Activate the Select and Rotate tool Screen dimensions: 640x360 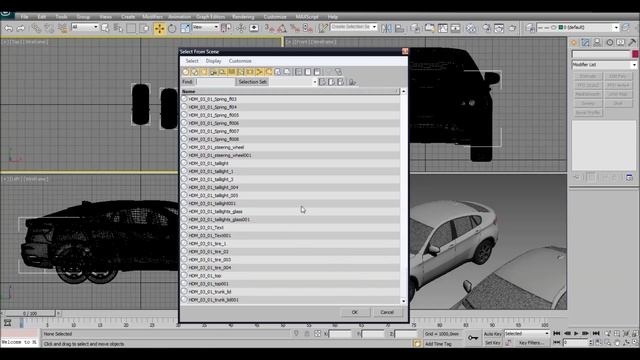[172, 28]
